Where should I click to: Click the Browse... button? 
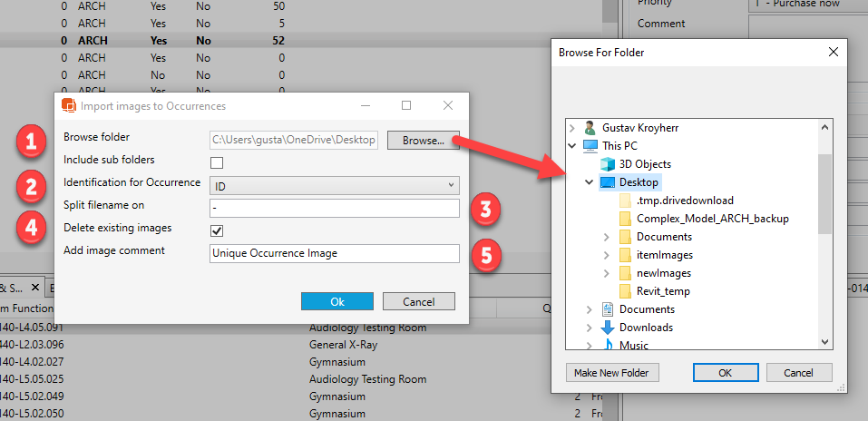point(423,141)
